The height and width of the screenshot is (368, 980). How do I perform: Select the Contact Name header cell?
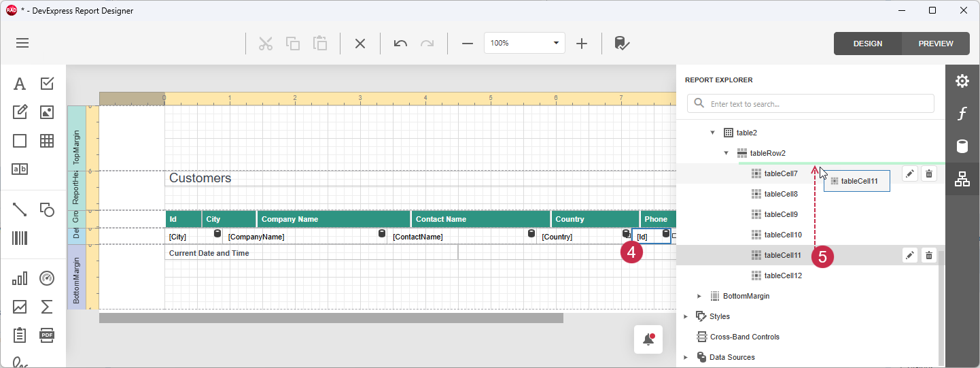481,219
